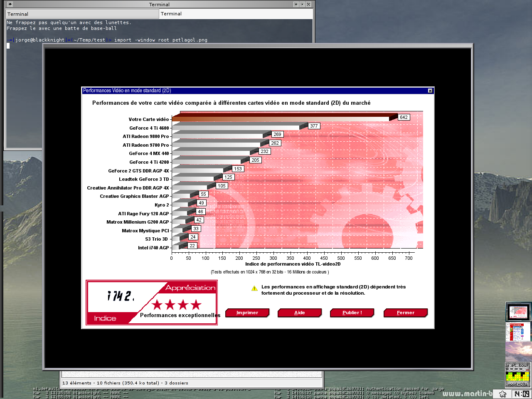Image resolution: width=532 pixels, height=399 pixels.
Task: Click the Appréciation heading
Action: pos(190,288)
